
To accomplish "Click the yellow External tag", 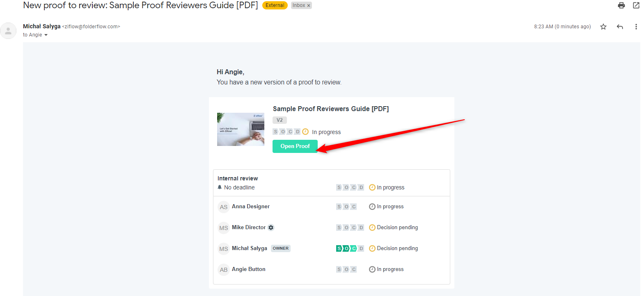I will [x=275, y=5].
